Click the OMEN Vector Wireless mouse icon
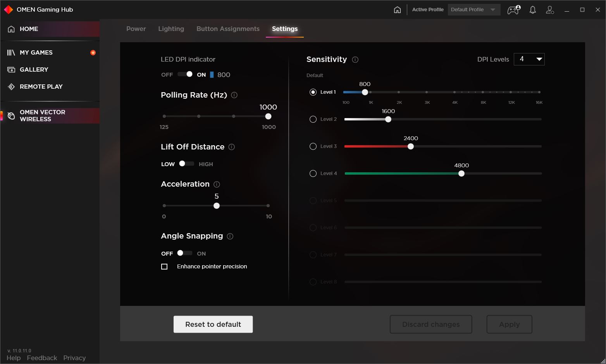606x364 pixels. [11, 116]
